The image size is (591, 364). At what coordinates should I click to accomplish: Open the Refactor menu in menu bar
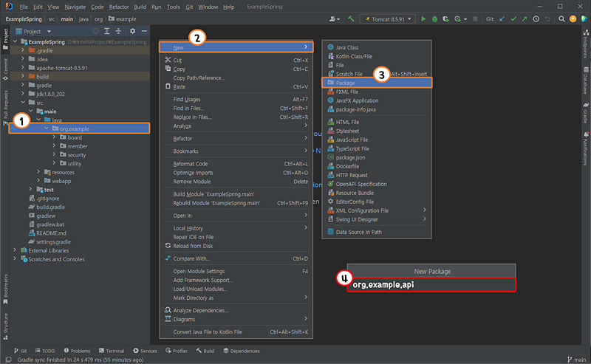[x=119, y=7]
